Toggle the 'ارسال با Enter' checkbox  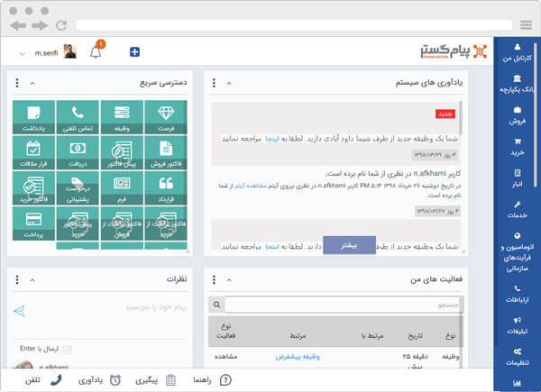point(67,349)
